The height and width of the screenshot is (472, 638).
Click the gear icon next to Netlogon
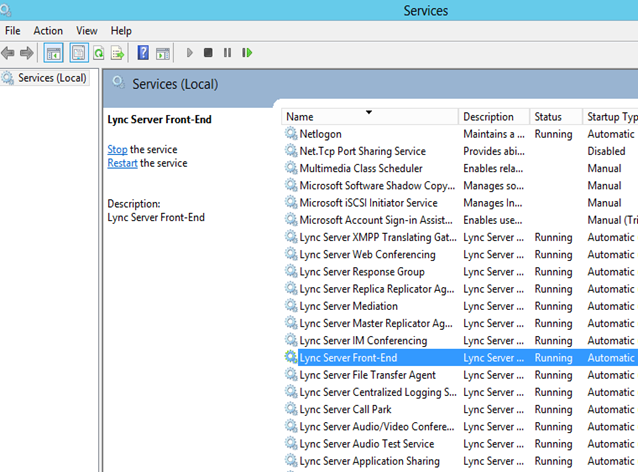(x=291, y=133)
